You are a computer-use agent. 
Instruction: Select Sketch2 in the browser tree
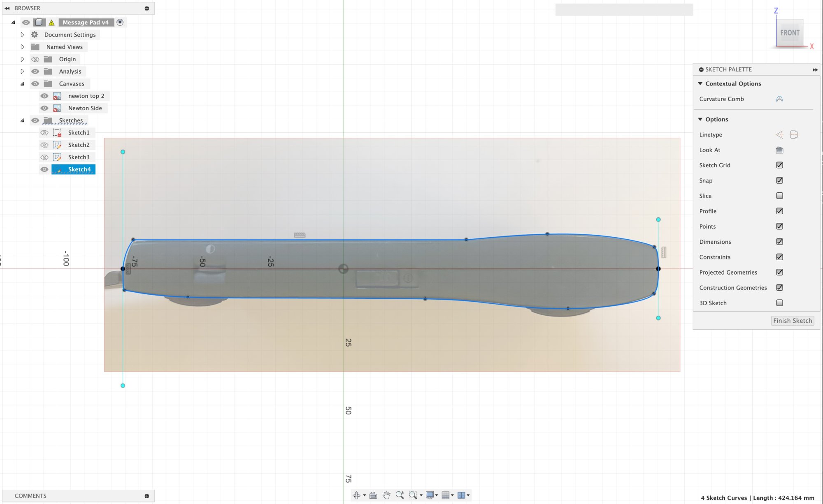pyautogui.click(x=79, y=145)
